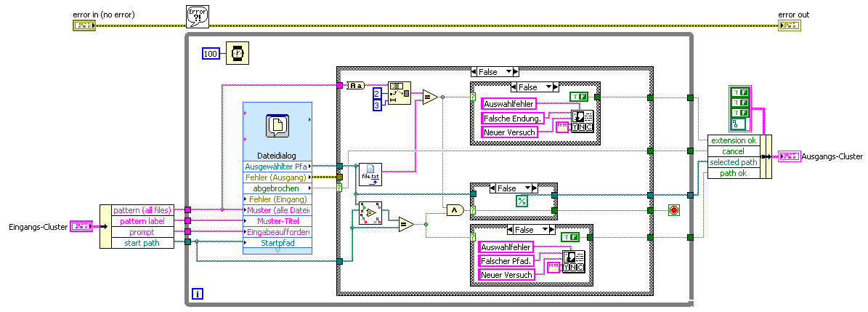Select the file.txt Get File Extension icon

[370, 175]
